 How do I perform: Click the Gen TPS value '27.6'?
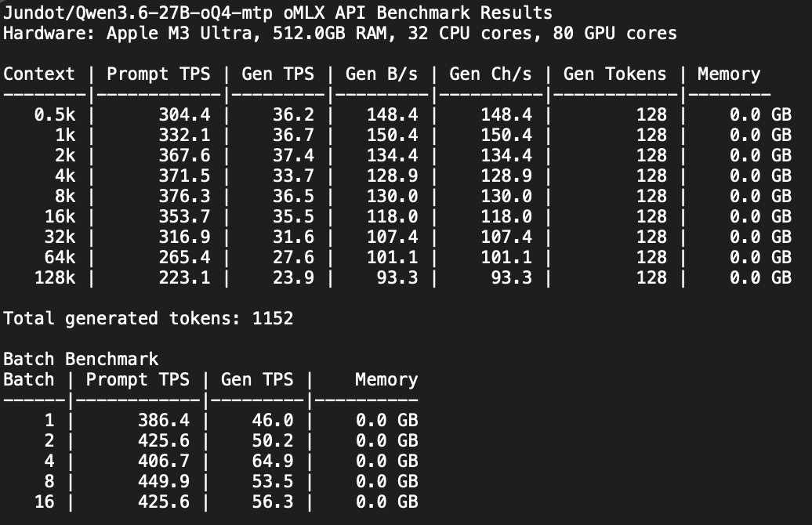[293, 257]
